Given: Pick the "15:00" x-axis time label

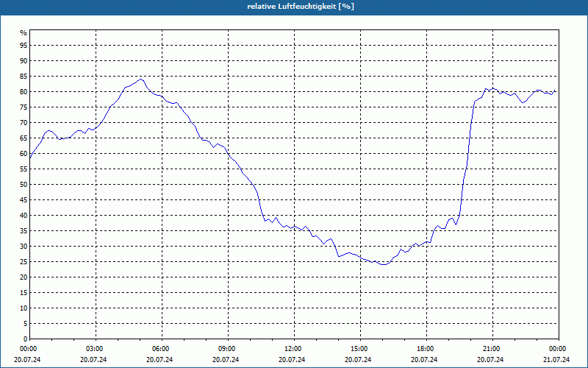Looking at the screenshot, I should click(359, 349).
